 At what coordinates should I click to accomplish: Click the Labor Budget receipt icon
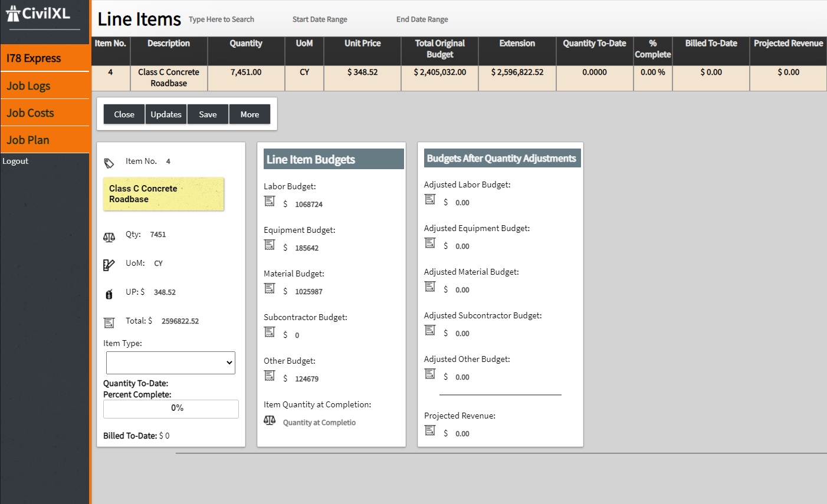[270, 202]
